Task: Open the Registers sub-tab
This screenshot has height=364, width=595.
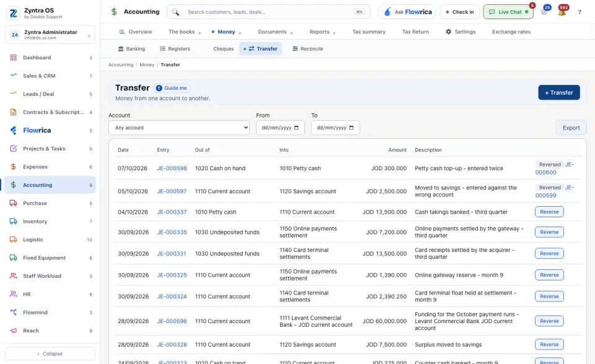Action: click(175, 49)
